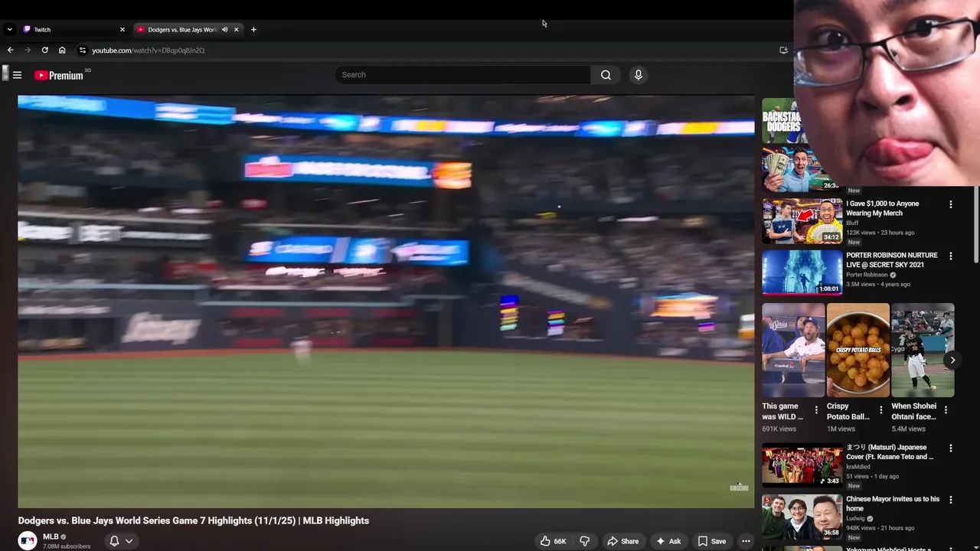The height and width of the screenshot is (551, 980).
Task: Save the video to a playlist
Action: pyautogui.click(x=711, y=541)
